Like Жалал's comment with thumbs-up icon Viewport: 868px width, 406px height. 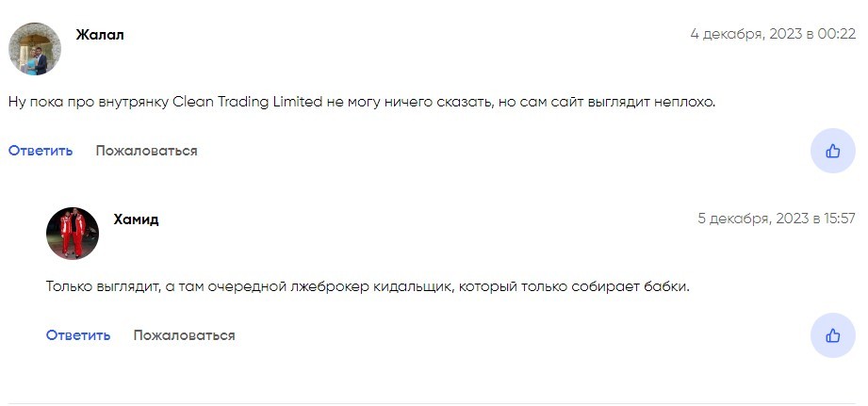click(x=832, y=151)
